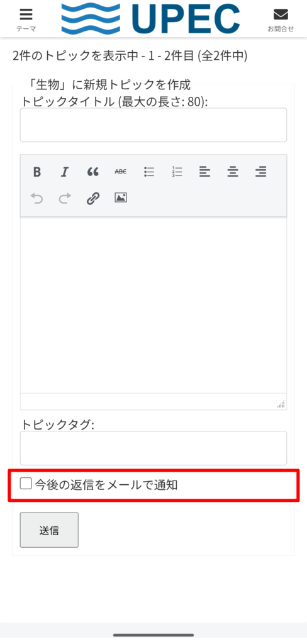Focus the トピックタグ input field
The image size is (307, 644).
click(x=153, y=448)
